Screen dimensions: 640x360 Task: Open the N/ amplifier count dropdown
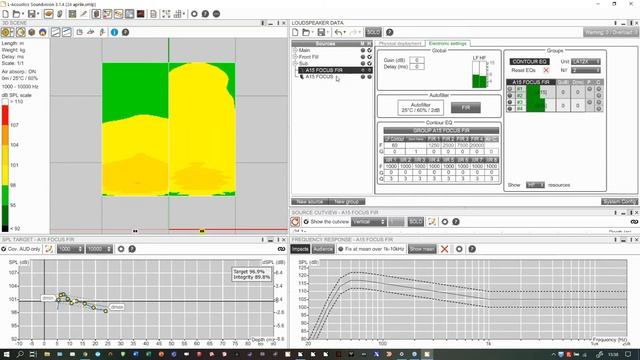(x=586, y=70)
